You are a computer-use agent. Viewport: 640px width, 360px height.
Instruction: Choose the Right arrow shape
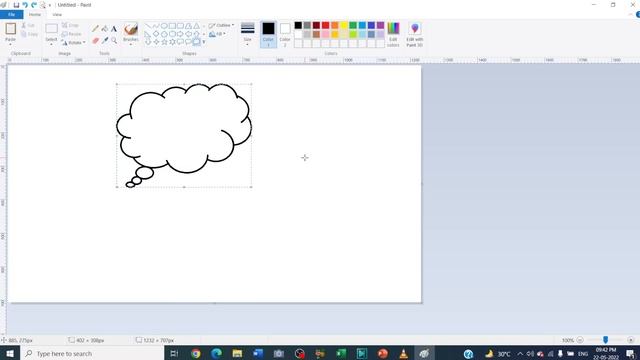click(x=180, y=34)
